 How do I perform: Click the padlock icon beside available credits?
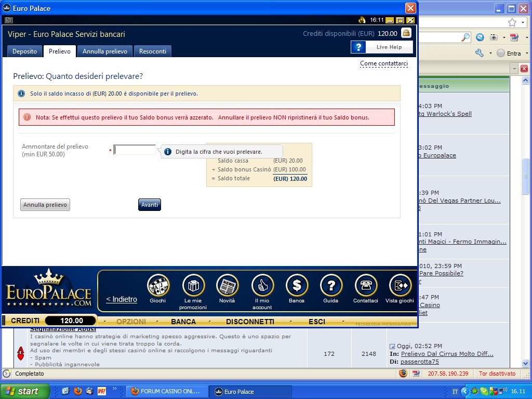[x=406, y=33]
